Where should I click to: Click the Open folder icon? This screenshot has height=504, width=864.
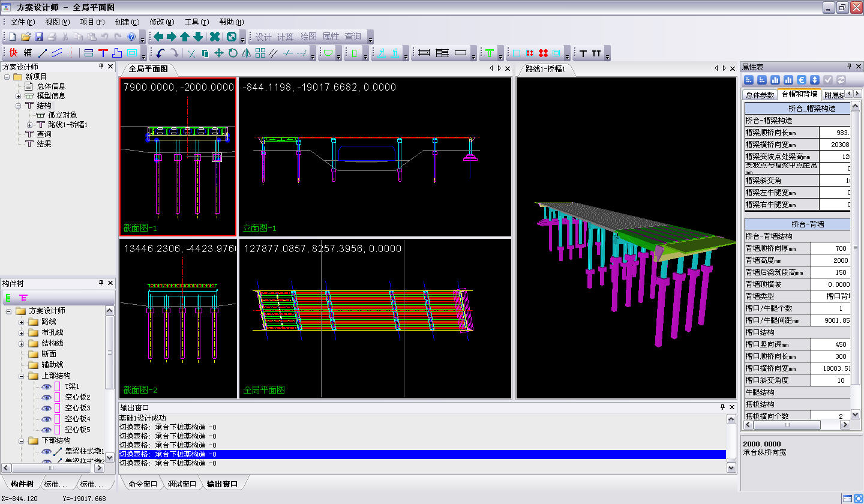tap(25, 37)
